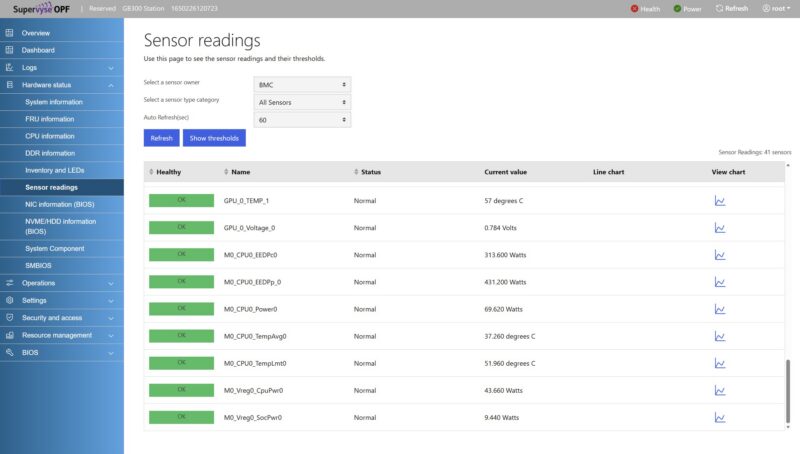Image resolution: width=800 pixels, height=454 pixels.
Task: View chart for M0_CPU0_TempAvg0
Action: click(719, 336)
